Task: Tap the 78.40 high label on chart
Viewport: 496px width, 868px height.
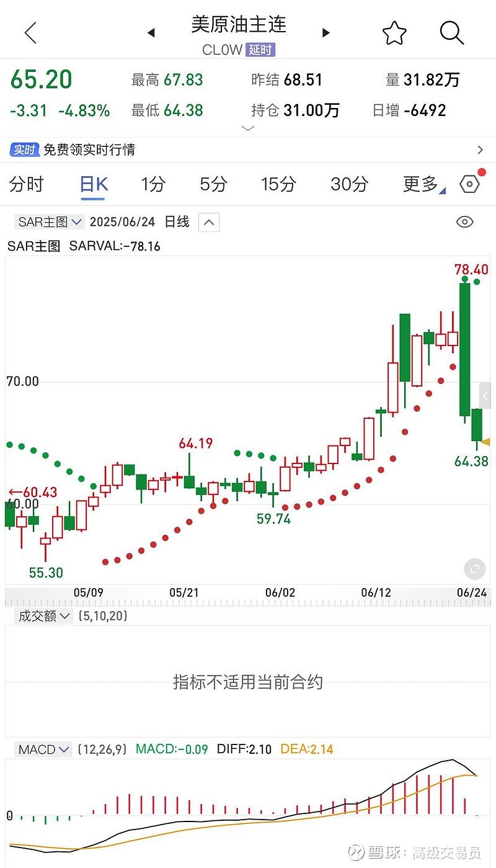Action: click(471, 269)
